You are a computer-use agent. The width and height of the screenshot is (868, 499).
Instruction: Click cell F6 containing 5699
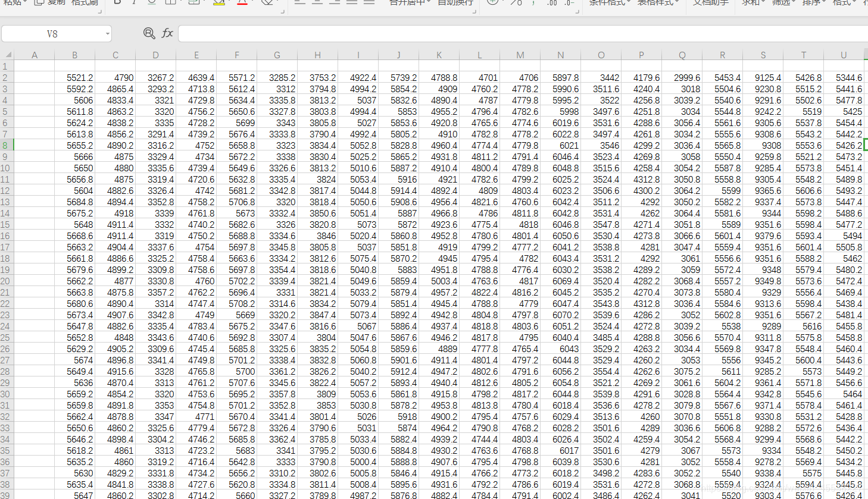click(237, 123)
